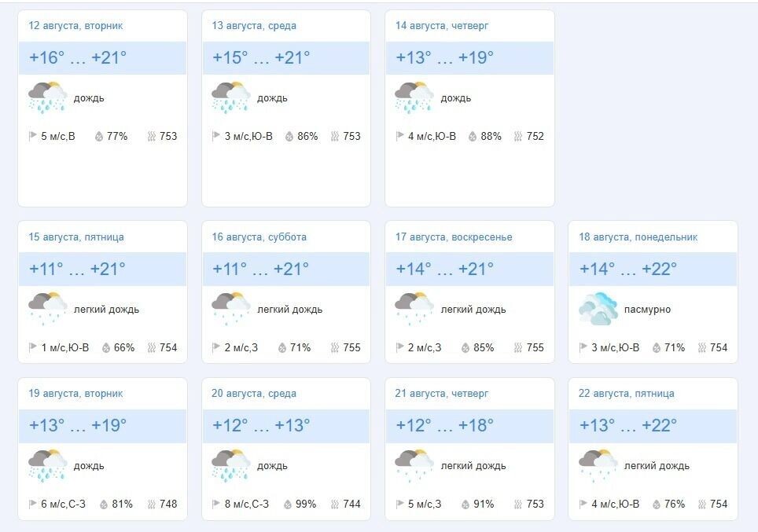Select the wind flag icon showing 8 м/с,С-З
The height and width of the screenshot is (532, 758).
(215, 504)
